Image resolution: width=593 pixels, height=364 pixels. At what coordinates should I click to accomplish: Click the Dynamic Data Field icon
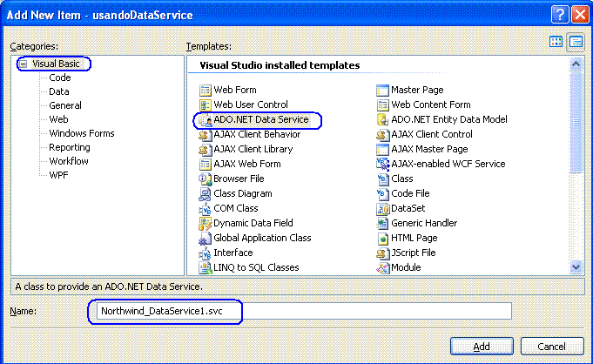pos(205,223)
